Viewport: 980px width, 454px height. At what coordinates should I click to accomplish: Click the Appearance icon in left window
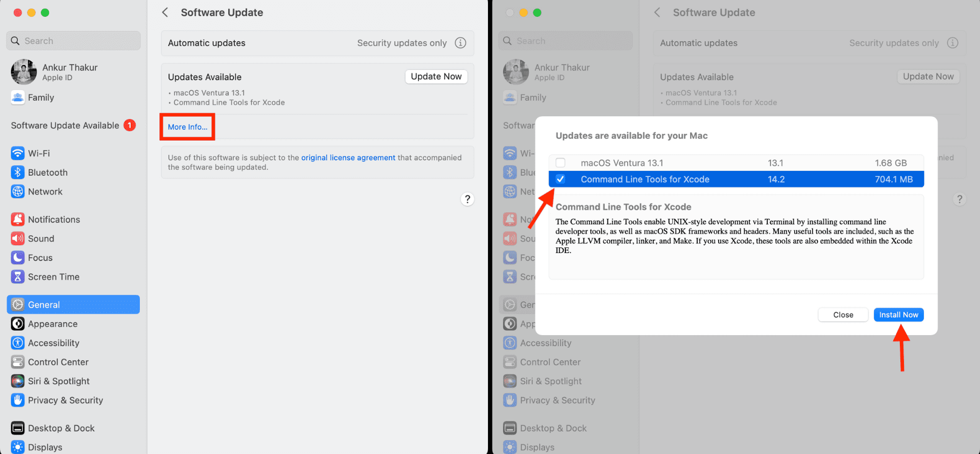pos(17,323)
